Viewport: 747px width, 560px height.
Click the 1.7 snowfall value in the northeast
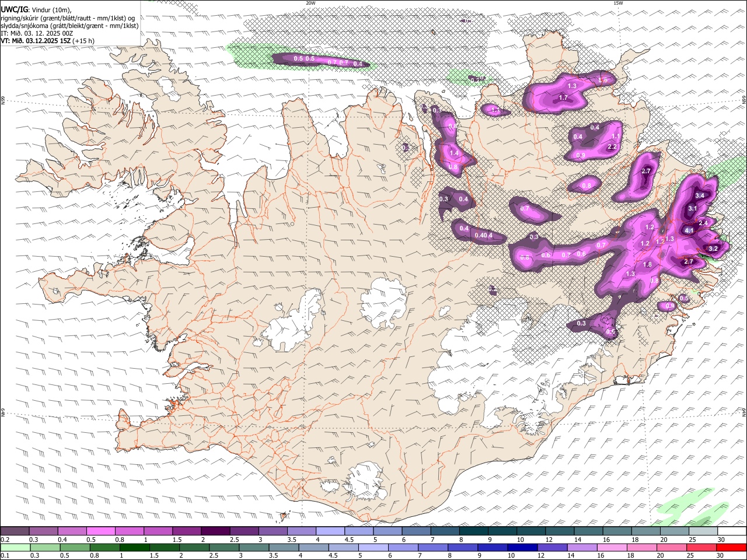563,98
